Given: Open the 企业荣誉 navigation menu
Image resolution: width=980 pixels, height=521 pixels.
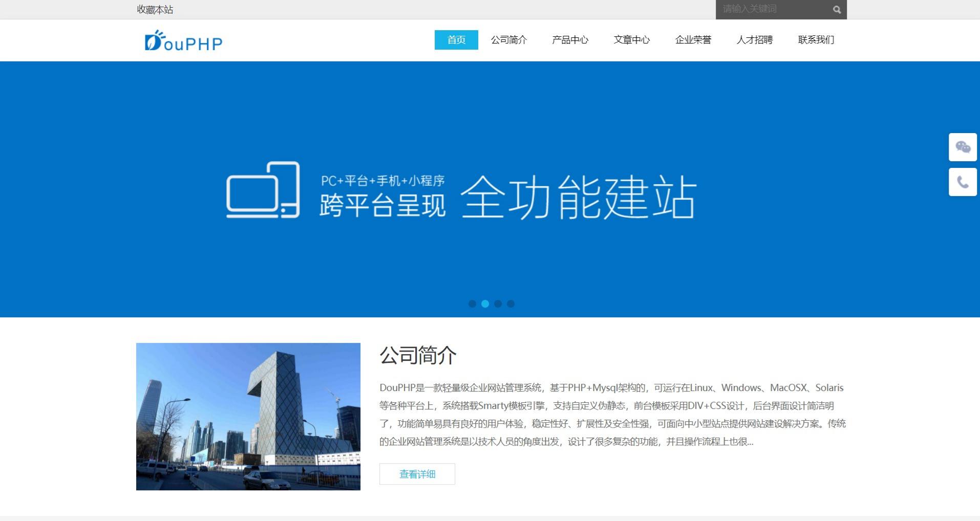Looking at the screenshot, I should (693, 39).
